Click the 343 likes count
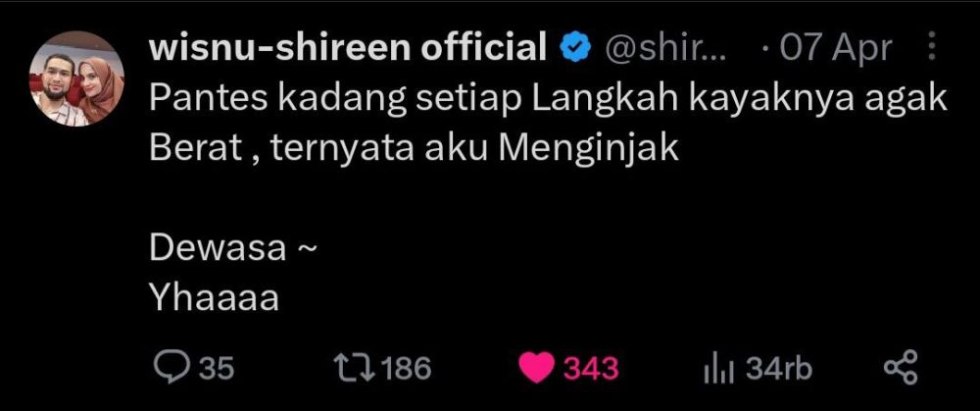 pos(591,369)
